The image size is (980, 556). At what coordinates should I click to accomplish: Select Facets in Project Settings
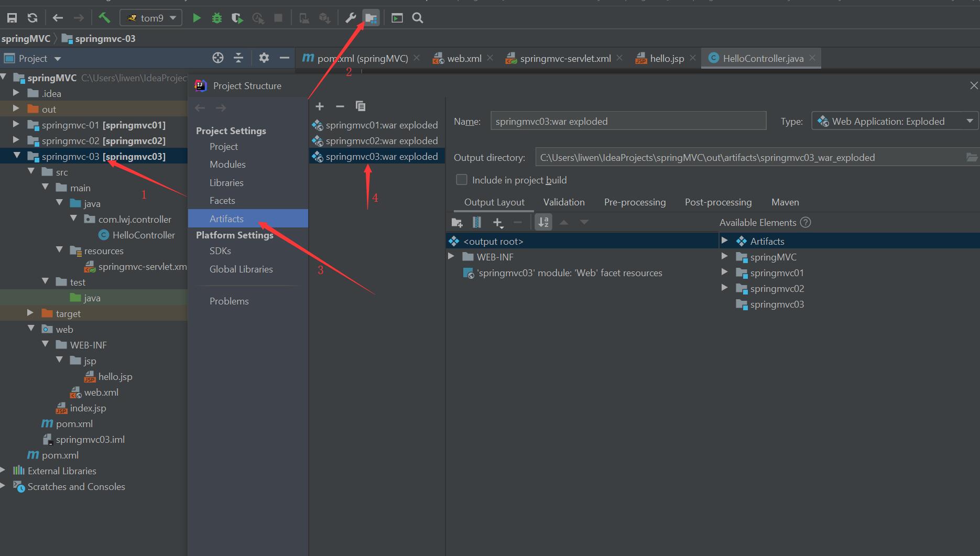[222, 201]
